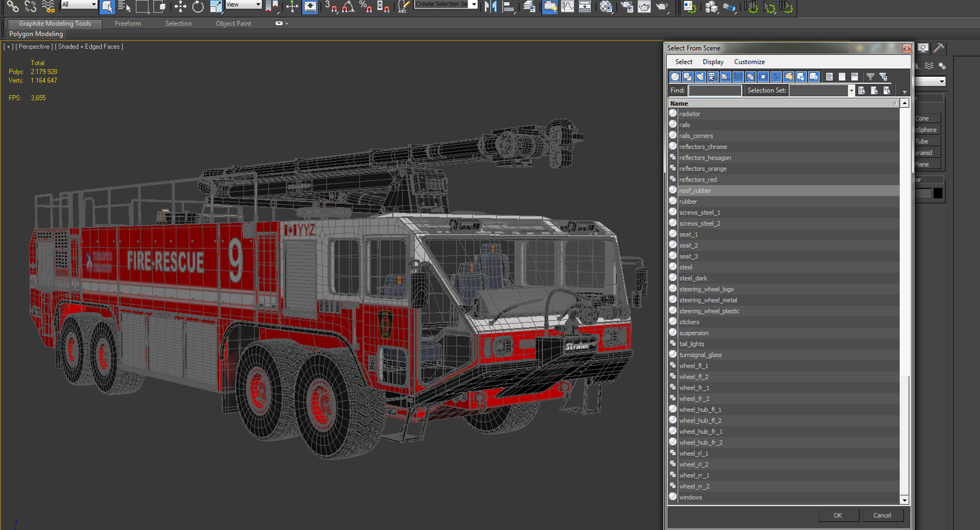Sort list by Name column header
Screen dimensions: 980x530
(783, 103)
